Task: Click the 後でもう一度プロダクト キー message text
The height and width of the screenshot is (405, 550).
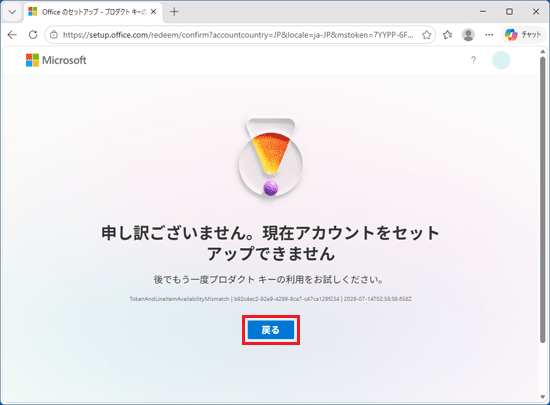Action: (269, 279)
